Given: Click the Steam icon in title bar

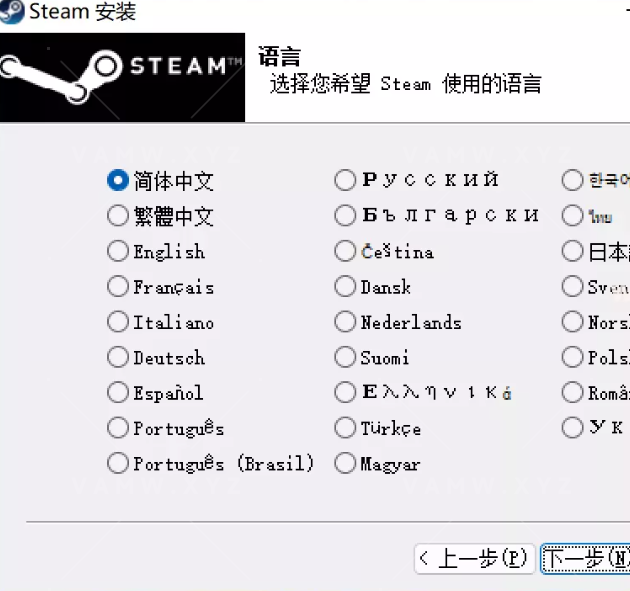Looking at the screenshot, I should point(11,11).
